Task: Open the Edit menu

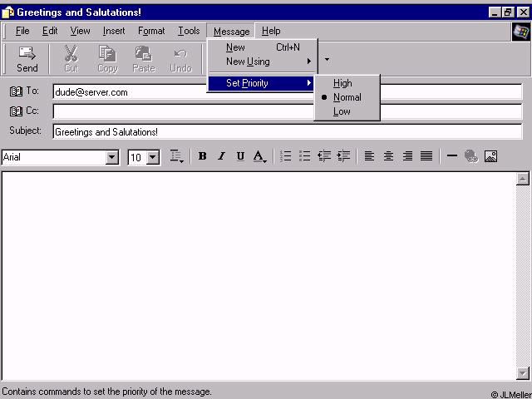Action: [x=50, y=31]
